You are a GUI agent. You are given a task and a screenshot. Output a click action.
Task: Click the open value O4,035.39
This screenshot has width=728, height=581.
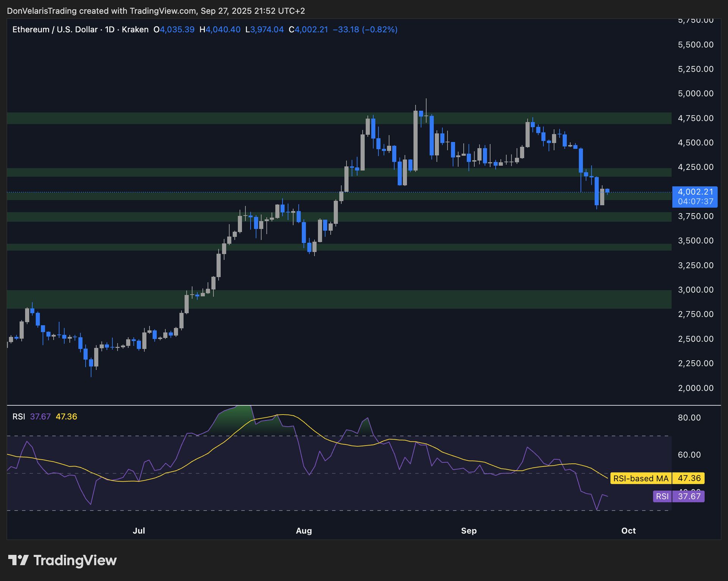pyautogui.click(x=174, y=30)
